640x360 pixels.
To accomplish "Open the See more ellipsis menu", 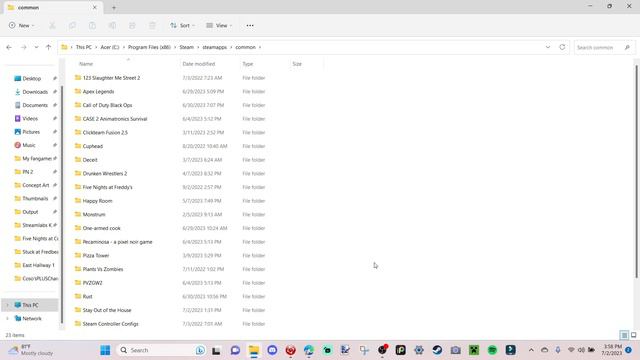I will pyautogui.click(x=250, y=26).
